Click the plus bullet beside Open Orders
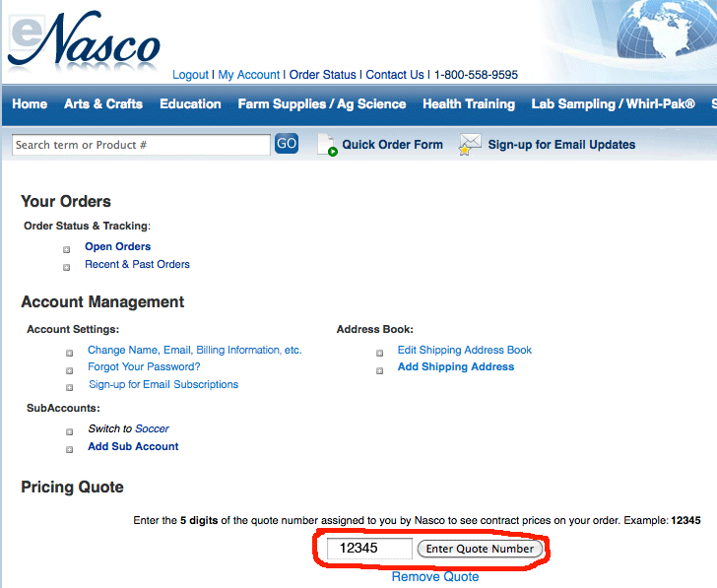The image size is (717, 588). click(66, 249)
